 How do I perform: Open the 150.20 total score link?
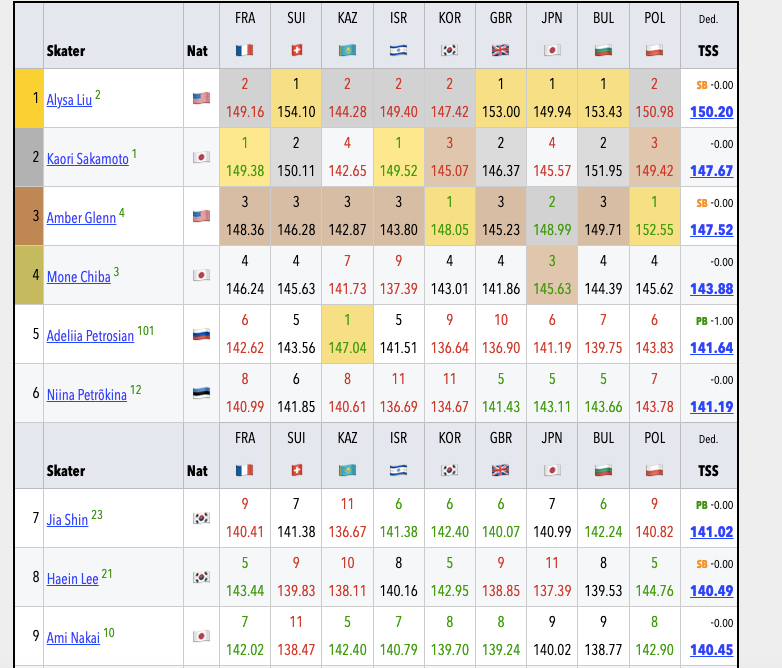(711, 112)
